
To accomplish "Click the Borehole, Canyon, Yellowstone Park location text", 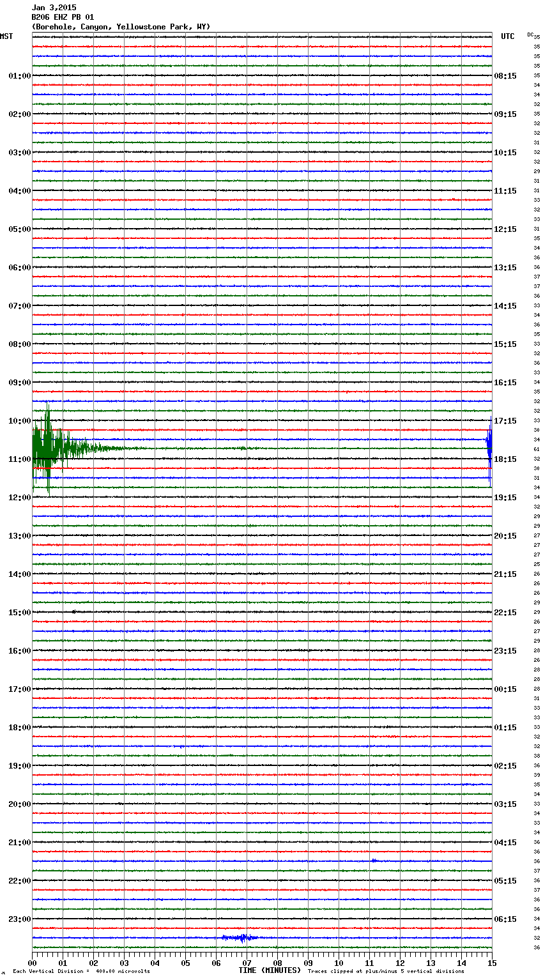I will pos(121,27).
